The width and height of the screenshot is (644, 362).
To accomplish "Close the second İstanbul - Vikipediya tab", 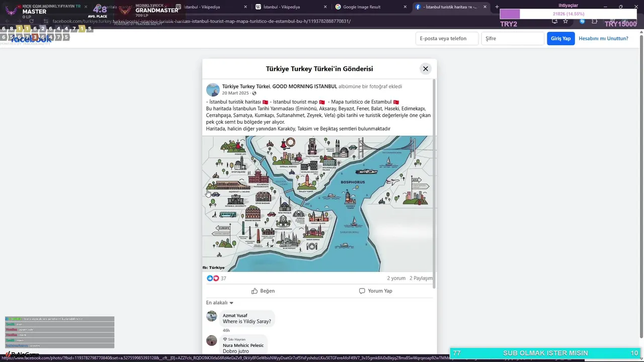I will coord(325,7).
